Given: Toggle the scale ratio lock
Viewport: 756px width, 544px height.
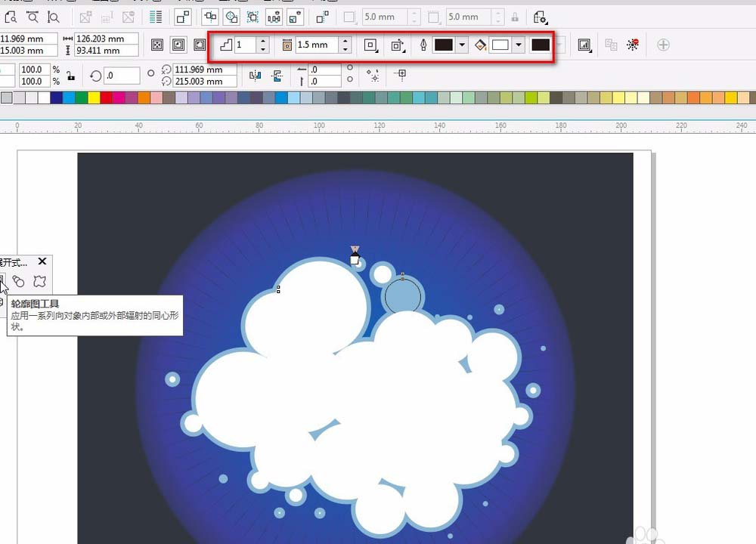Looking at the screenshot, I should click(71, 76).
